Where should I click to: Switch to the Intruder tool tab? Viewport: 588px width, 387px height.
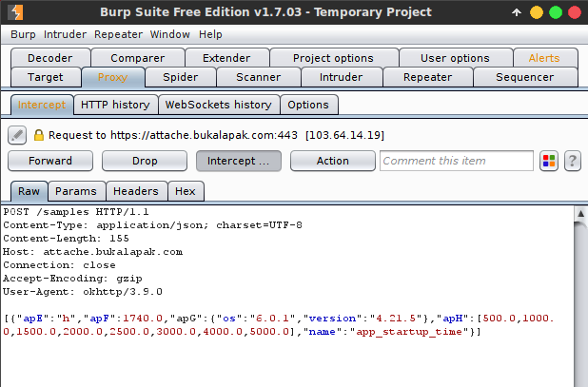tap(341, 77)
